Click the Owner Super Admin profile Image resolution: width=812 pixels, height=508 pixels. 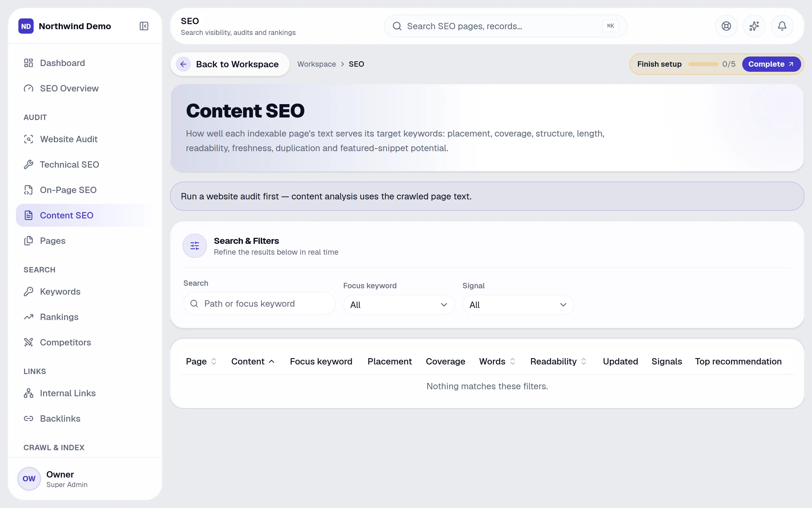85,479
